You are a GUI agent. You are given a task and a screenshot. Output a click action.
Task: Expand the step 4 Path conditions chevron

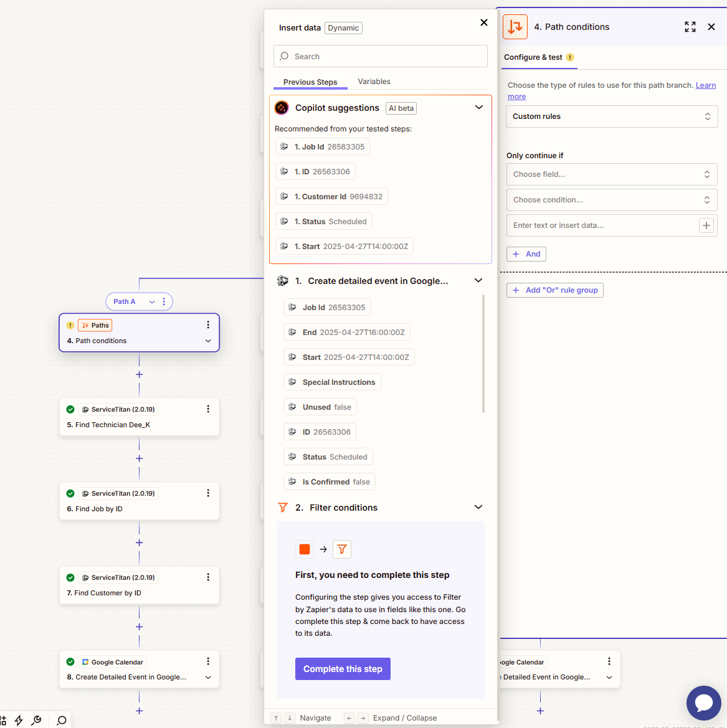[207, 341]
